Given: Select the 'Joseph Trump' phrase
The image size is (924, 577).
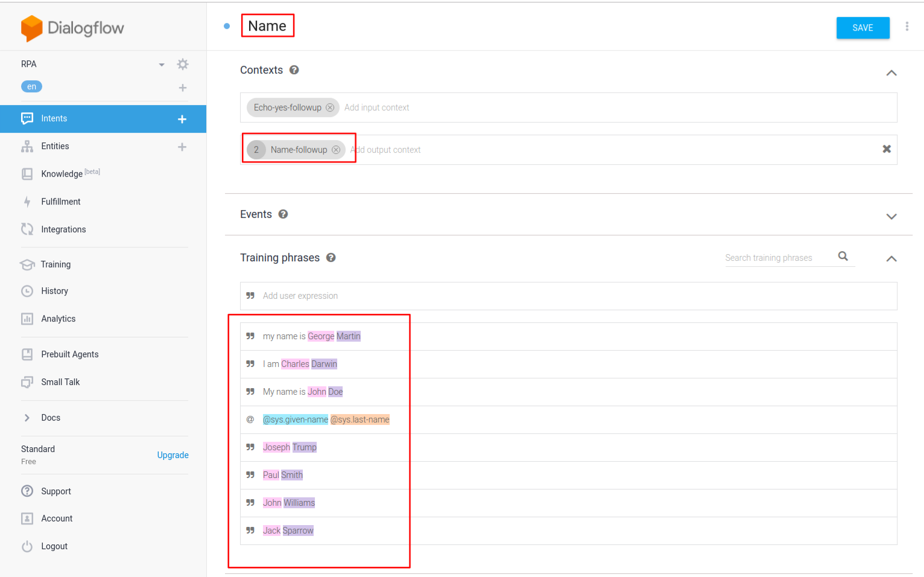Looking at the screenshot, I should pos(290,447).
